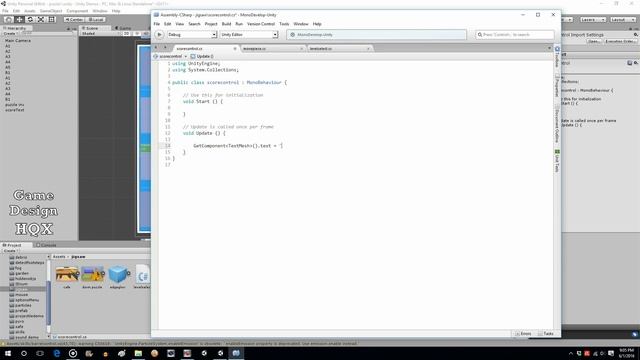Select the C# script asset thumbnail
The image size is (640, 360).
tap(142, 274)
